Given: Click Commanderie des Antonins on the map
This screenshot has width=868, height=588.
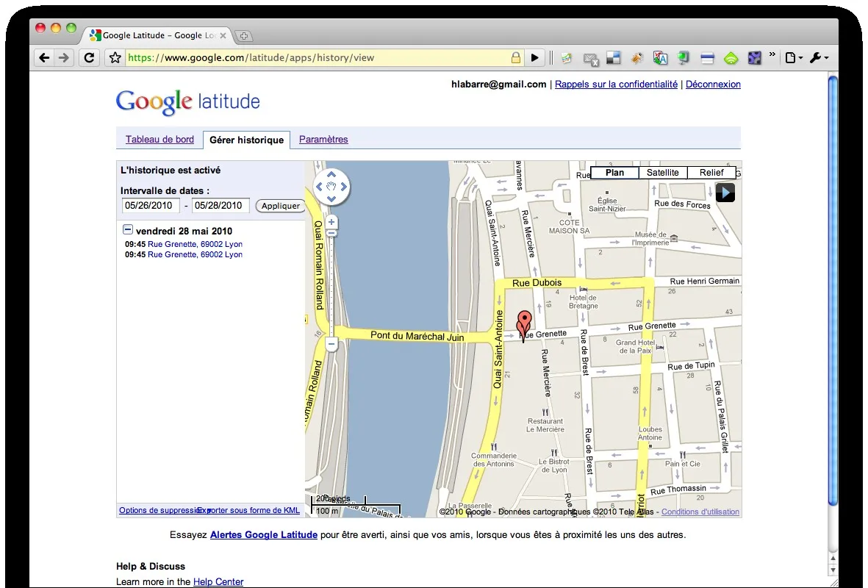Looking at the screenshot, I should tap(494, 459).
